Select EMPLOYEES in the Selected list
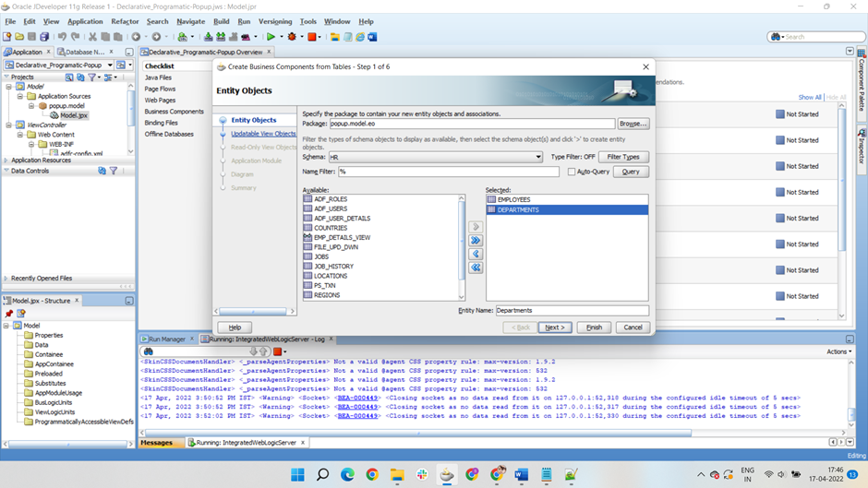Screen dimensions: 868x488 tap(567, 200)
